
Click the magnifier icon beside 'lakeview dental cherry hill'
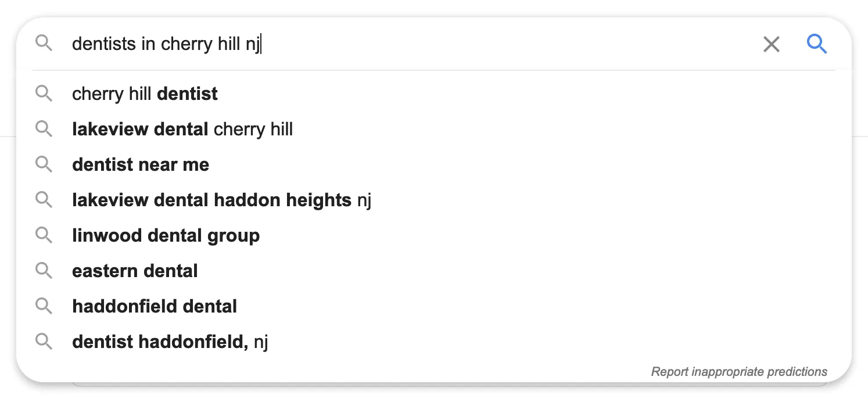point(44,129)
